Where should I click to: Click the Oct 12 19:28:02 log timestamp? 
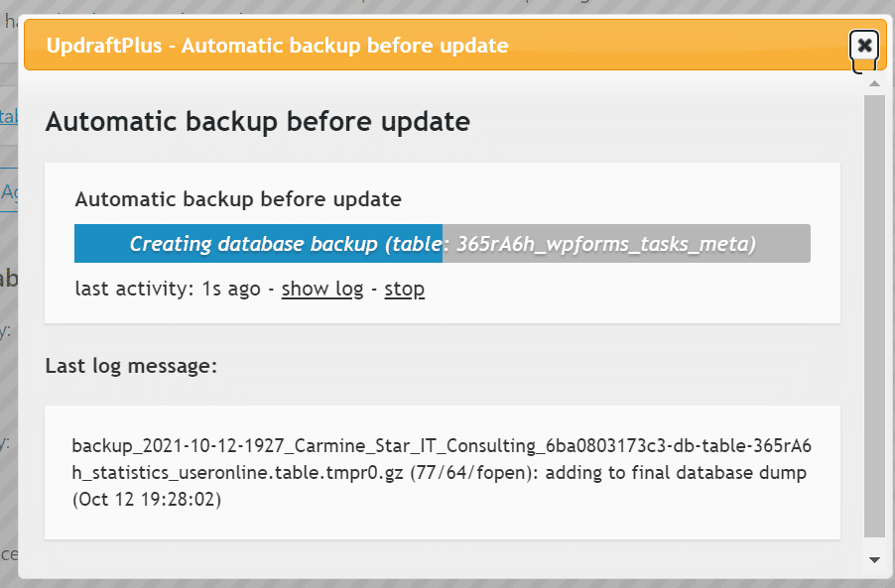click(147, 499)
